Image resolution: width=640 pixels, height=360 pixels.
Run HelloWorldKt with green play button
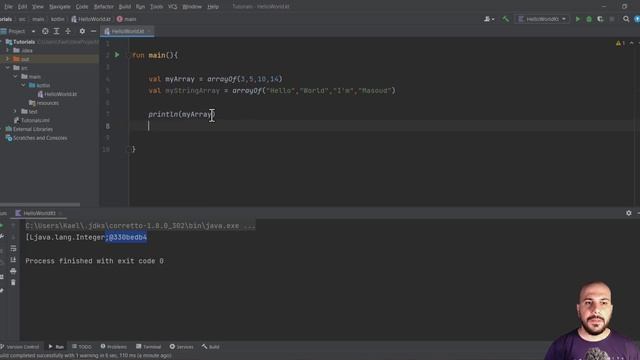[x=578, y=19]
